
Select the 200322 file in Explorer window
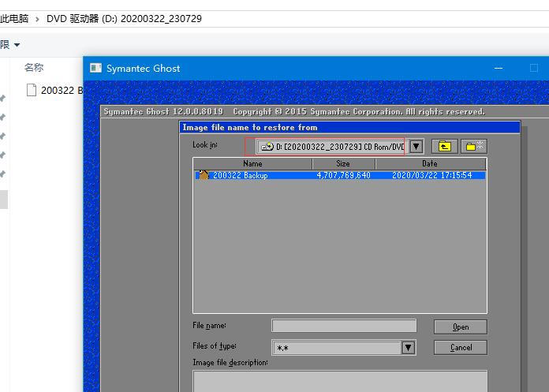click(54, 90)
